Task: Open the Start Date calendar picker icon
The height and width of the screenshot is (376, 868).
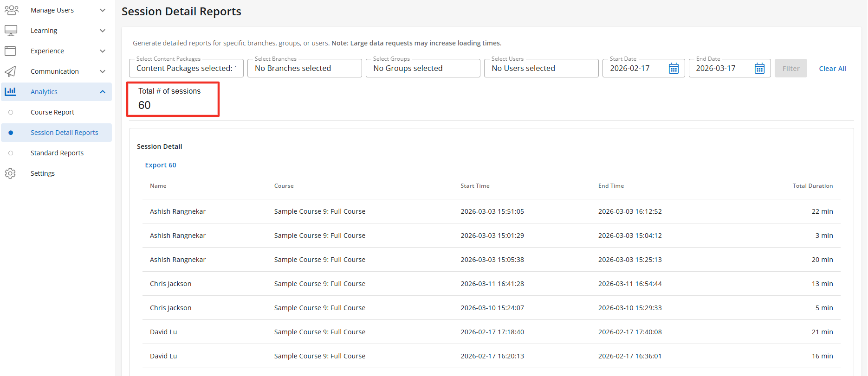Action: [x=674, y=69]
